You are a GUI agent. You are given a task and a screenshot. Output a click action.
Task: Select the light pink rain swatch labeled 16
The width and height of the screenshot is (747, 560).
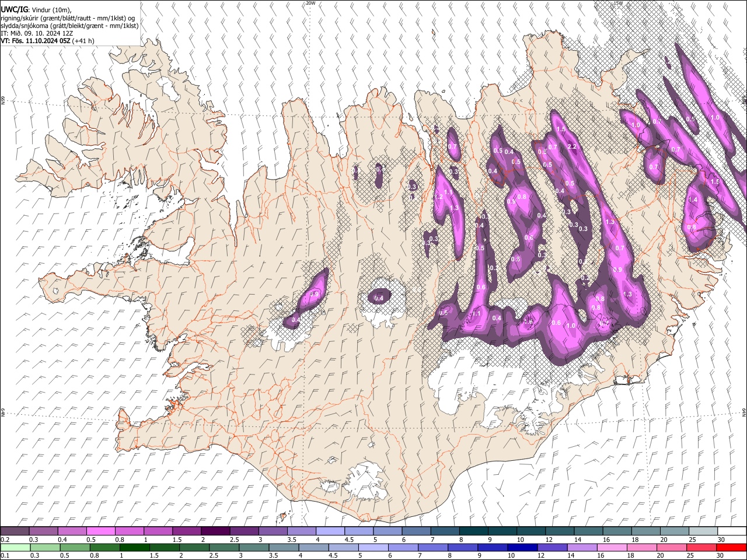(x=613, y=547)
